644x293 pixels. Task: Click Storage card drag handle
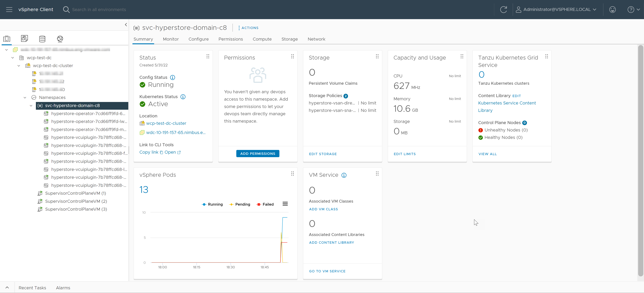(377, 57)
